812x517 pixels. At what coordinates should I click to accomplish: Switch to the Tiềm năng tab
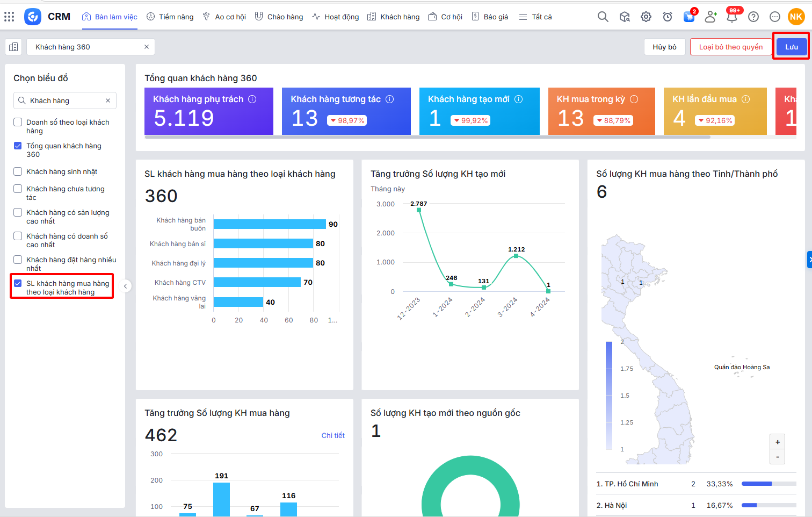tap(170, 17)
